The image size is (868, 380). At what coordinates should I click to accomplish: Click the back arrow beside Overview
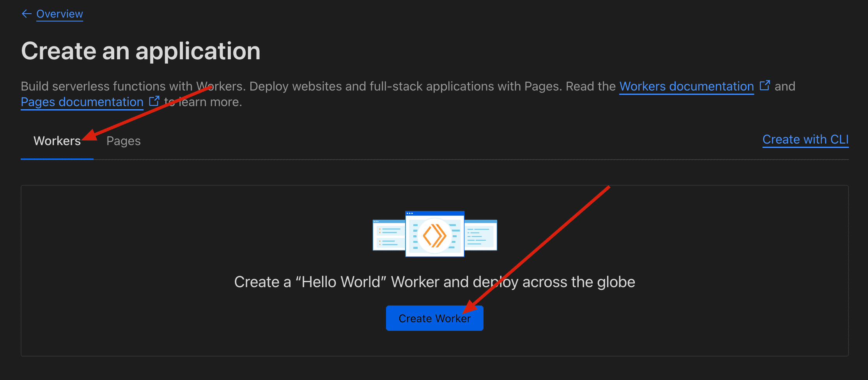26,14
